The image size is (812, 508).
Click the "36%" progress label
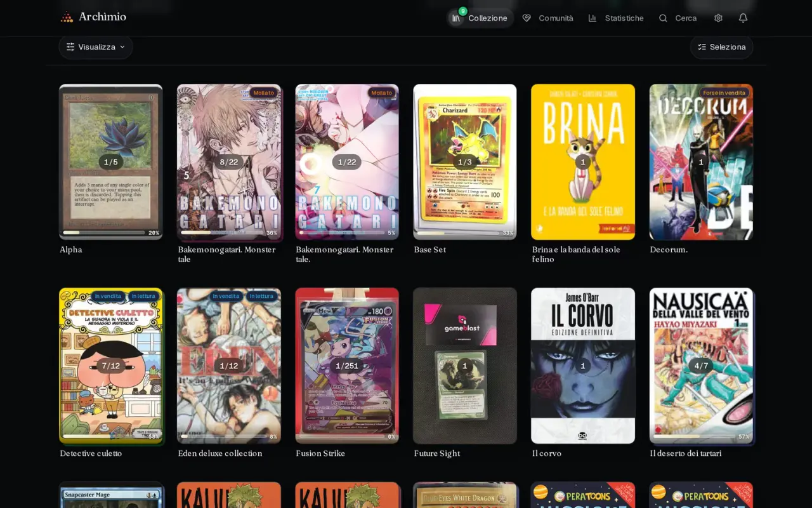coord(272,233)
